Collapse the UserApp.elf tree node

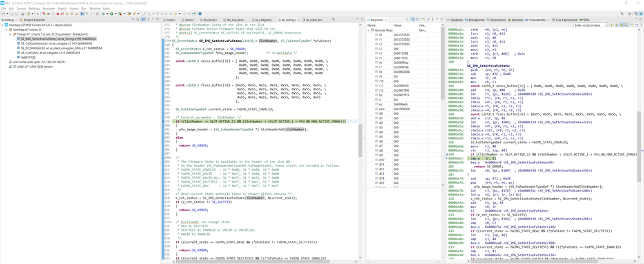6,30
